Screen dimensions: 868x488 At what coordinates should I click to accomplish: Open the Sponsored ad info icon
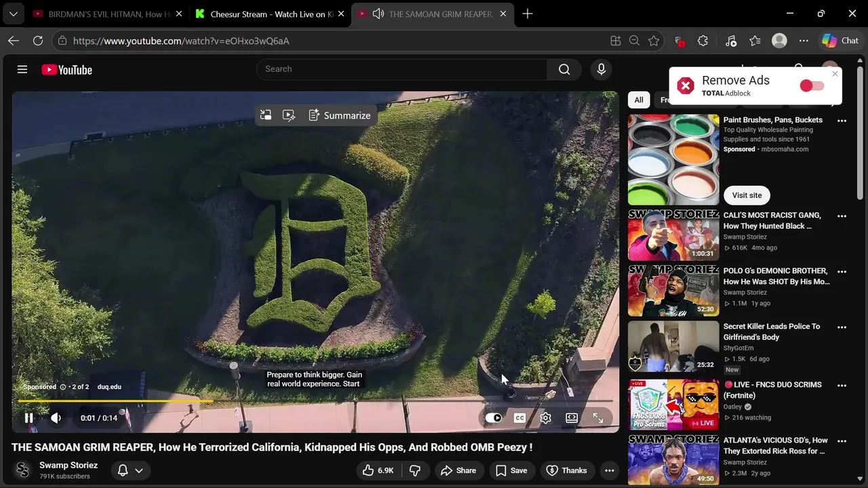[x=62, y=387]
